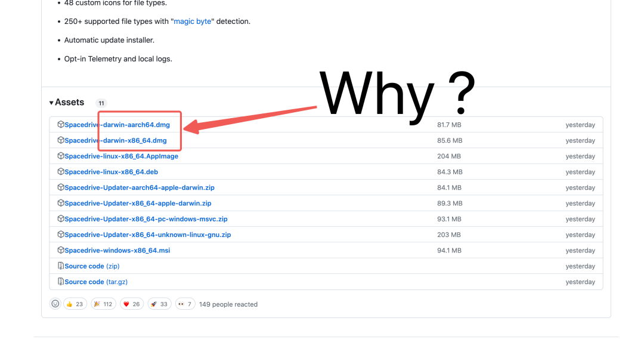Download Spacedrive-Updater-x86_64-unknown-linux-gnu.zip
This screenshot has width=644, height=339.
(147, 235)
